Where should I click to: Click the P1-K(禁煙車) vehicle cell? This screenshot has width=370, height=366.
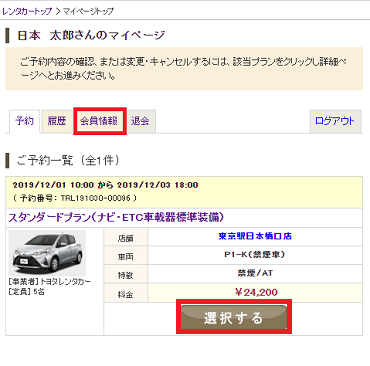(255, 255)
